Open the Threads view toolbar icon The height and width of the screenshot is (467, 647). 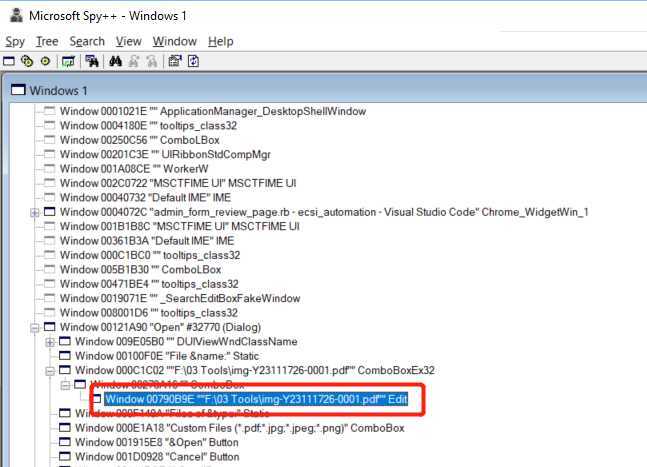(45, 62)
